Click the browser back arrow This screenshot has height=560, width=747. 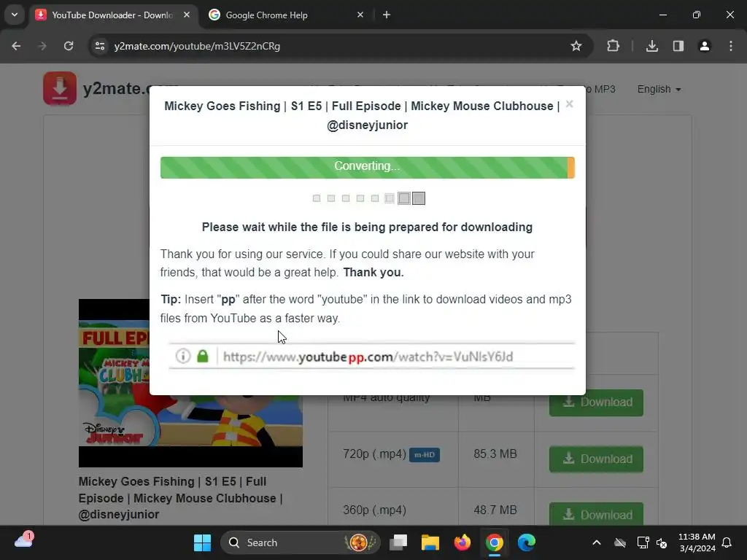point(16,46)
